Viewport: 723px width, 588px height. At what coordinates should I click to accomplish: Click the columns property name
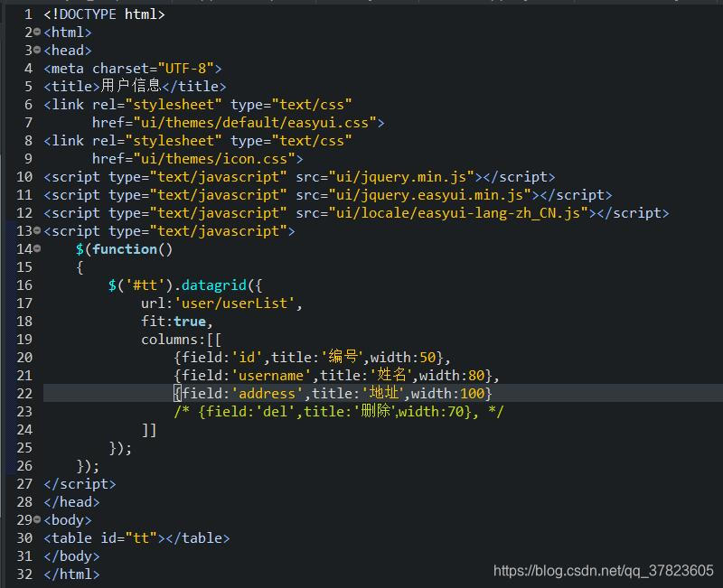click(x=169, y=340)
